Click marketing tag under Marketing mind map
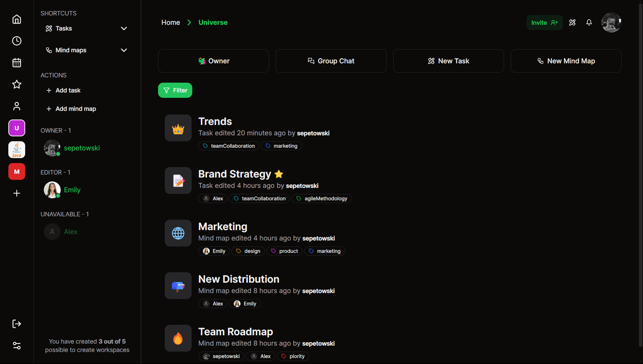The height and width of the screenshot is (364, 643). tap(325, 251)
